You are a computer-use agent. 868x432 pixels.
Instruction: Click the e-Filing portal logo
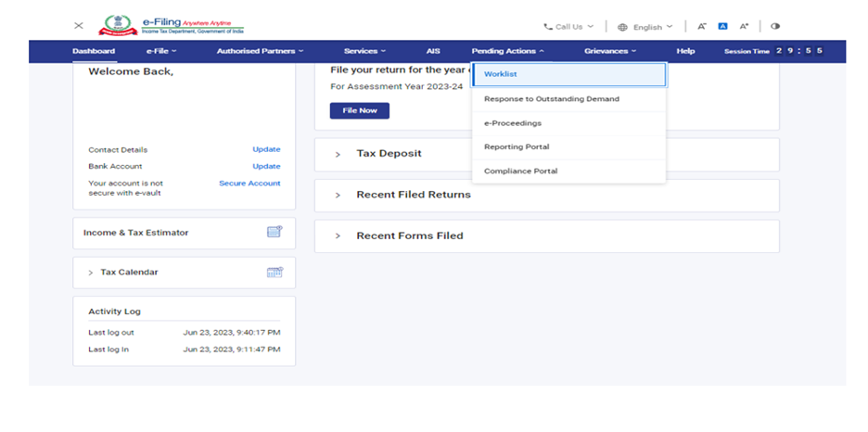click(x=172, y=26)
